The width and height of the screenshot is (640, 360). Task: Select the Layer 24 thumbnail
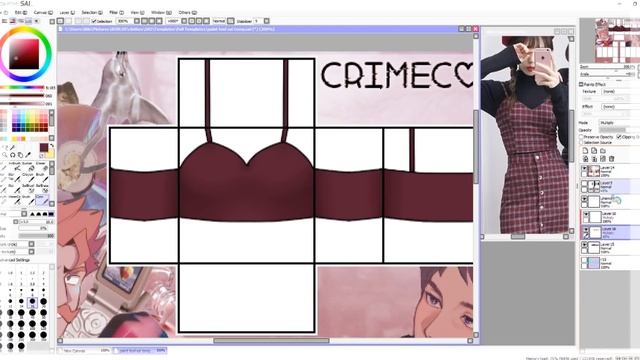(x=593, y=170)
